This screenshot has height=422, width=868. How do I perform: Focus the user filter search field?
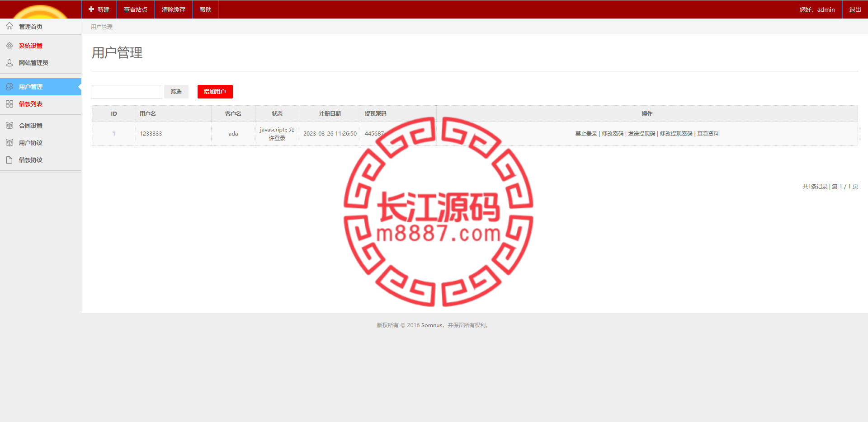127,92
